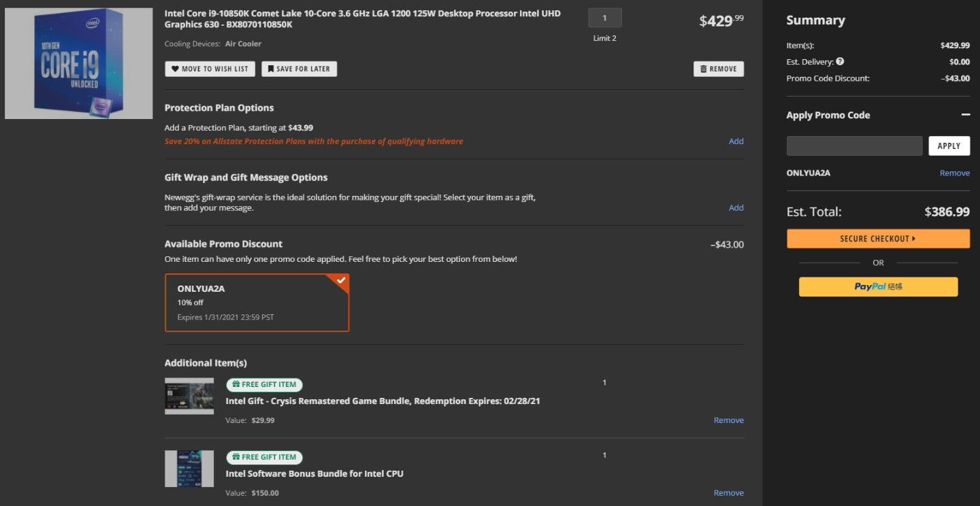Viewport: 980px width, 506px height.
Task: Click Secure Checkout button
Action: click(x=878, y=239)
